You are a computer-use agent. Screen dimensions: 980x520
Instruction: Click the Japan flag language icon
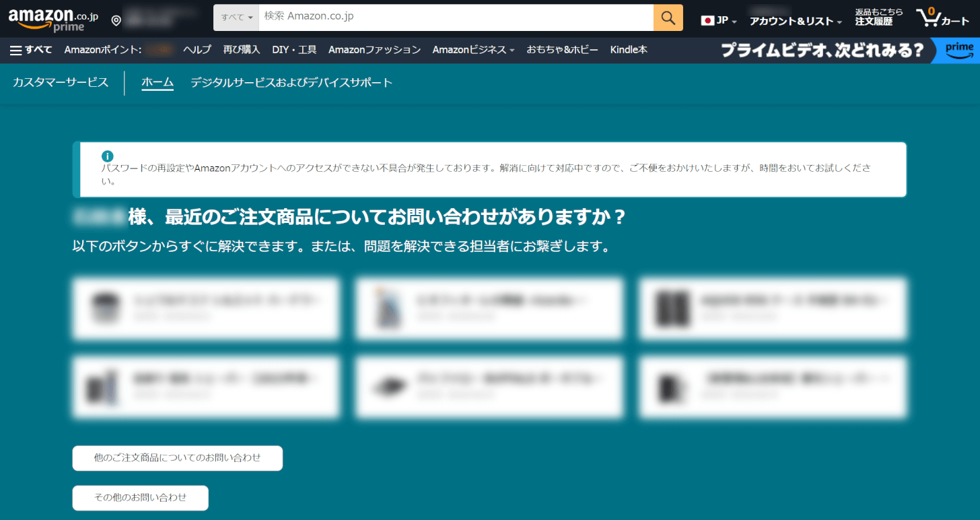pos(707,20)
